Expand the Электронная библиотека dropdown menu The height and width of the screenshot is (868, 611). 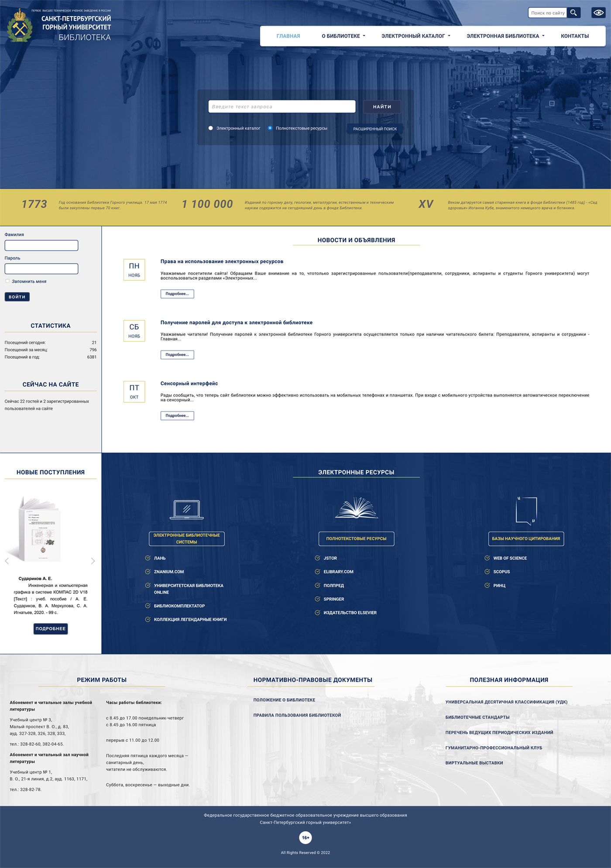pyautogui.click(x=505, y=36)
